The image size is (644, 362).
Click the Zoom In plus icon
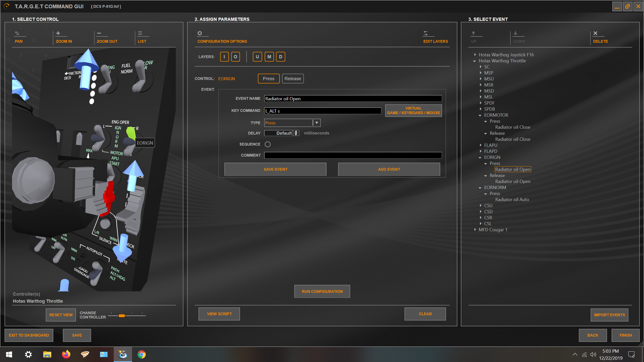tap(58, 33)
